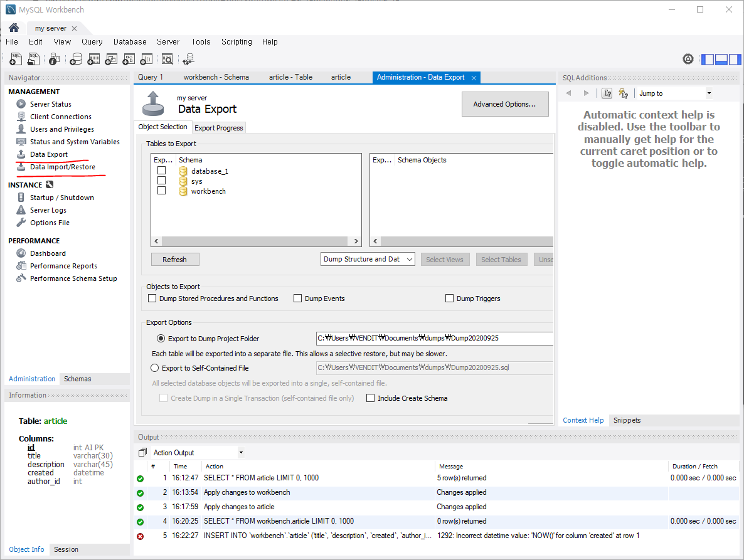Check the sys schema export box
The width and height of the screenshot is (744, 560).
[161, 180]
